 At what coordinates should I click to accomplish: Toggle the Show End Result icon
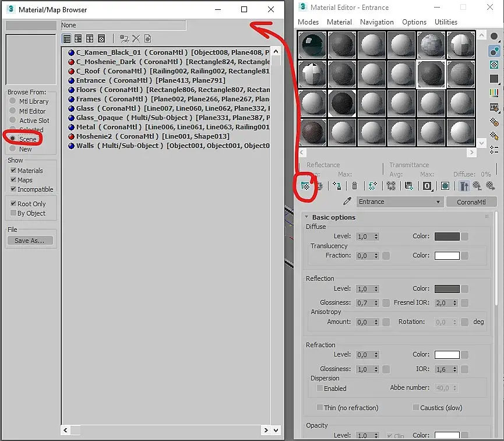coord(464,186)
